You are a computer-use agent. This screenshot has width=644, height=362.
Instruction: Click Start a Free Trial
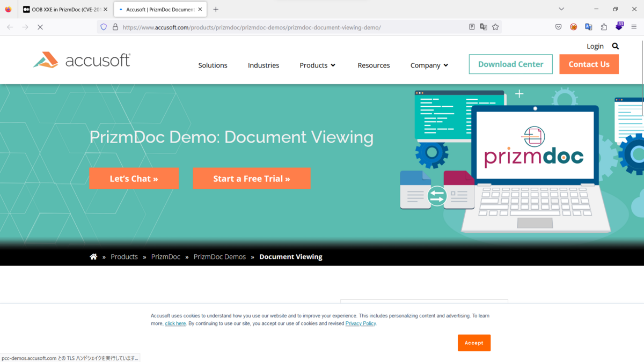tap(252, 179)
